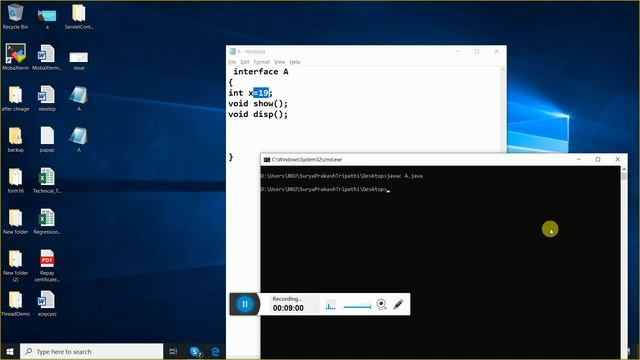Select the MobaXterm shortcut icon

click(x=16, y=57)
